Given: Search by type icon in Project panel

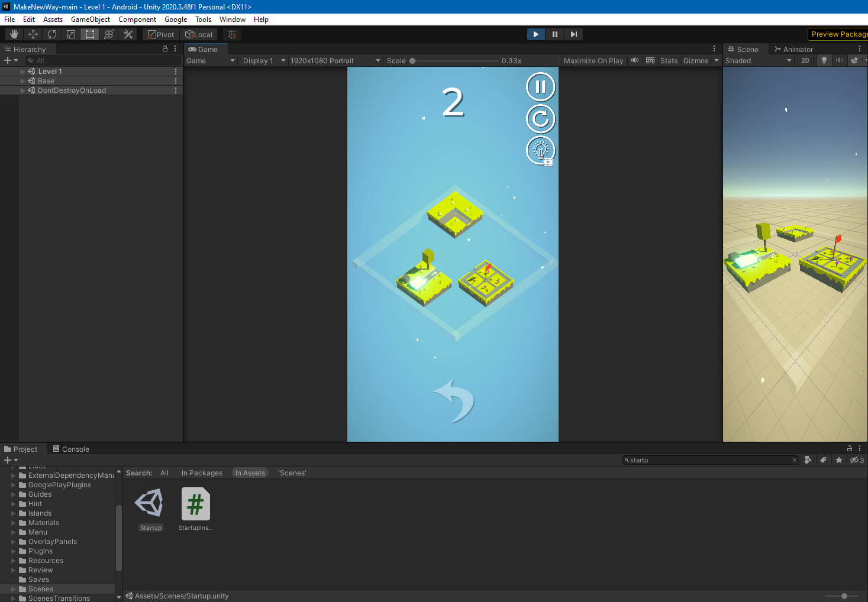Looking at the screenshot, I should coord(808,460).
